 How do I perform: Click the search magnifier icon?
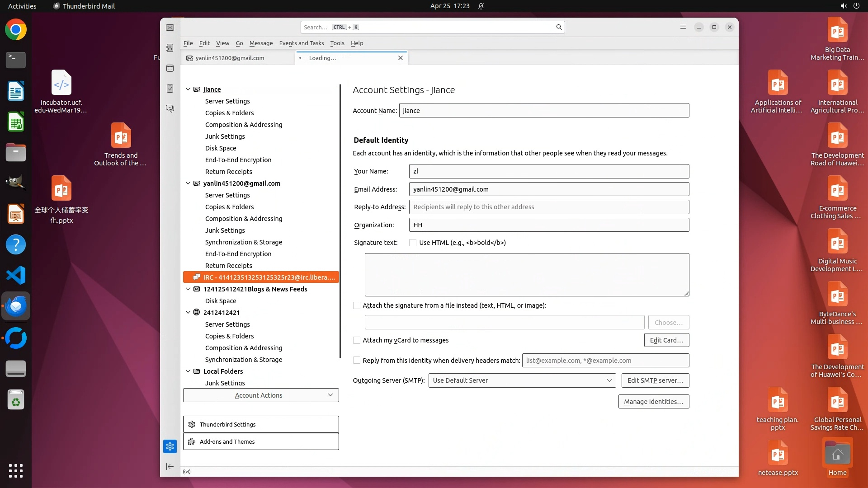(559, 27)
